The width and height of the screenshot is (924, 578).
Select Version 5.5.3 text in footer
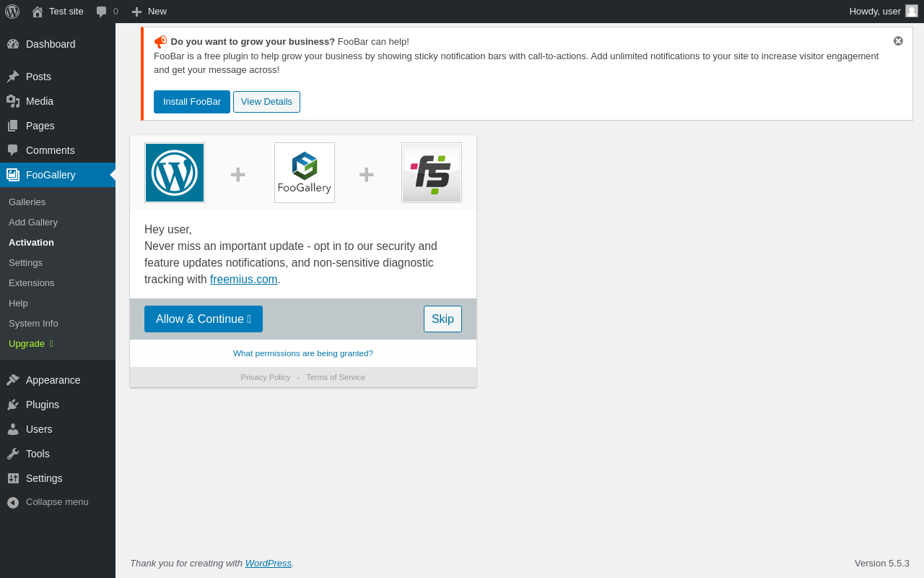882,563
